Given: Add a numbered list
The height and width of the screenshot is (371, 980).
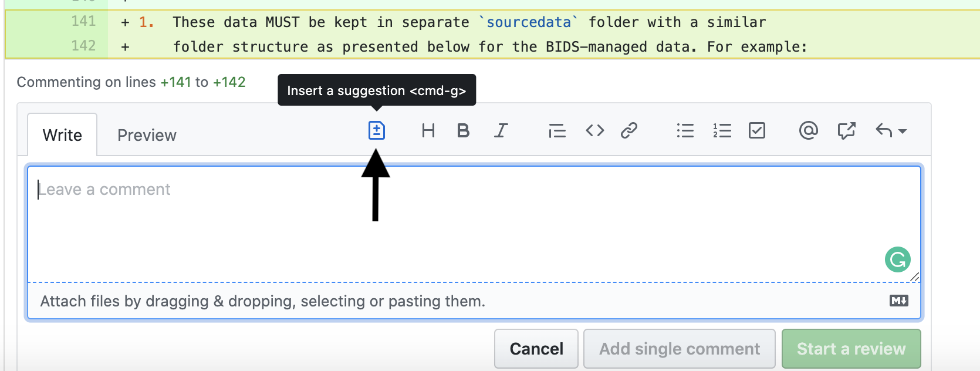Looking at the screenshot, I should [722, 130].
